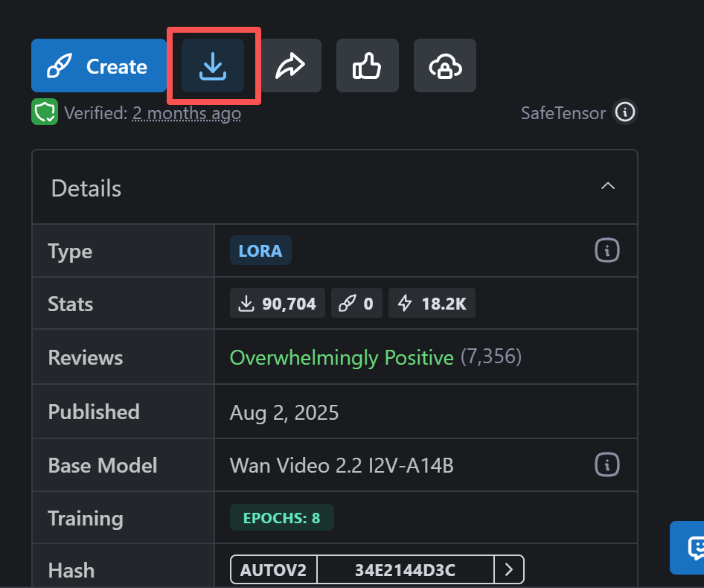This screenshot has width=704, height=588.
Task: Click the share arrow icon
Action: coord(290,67)
